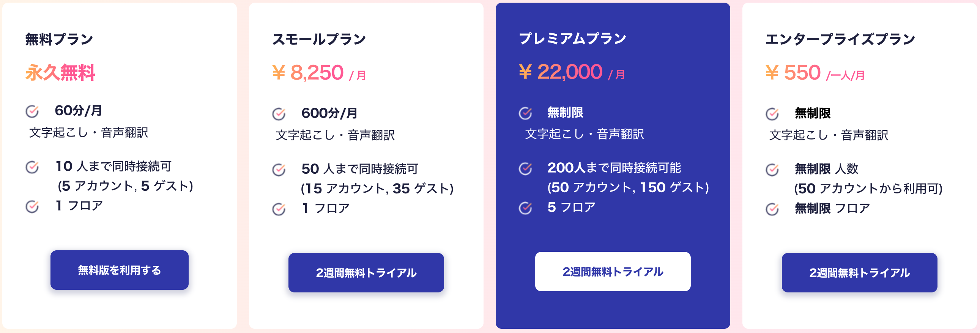Click checkmark icon beside 5 フロア
This screenshot has height=333, width=980.
click(x=525, y=208)
